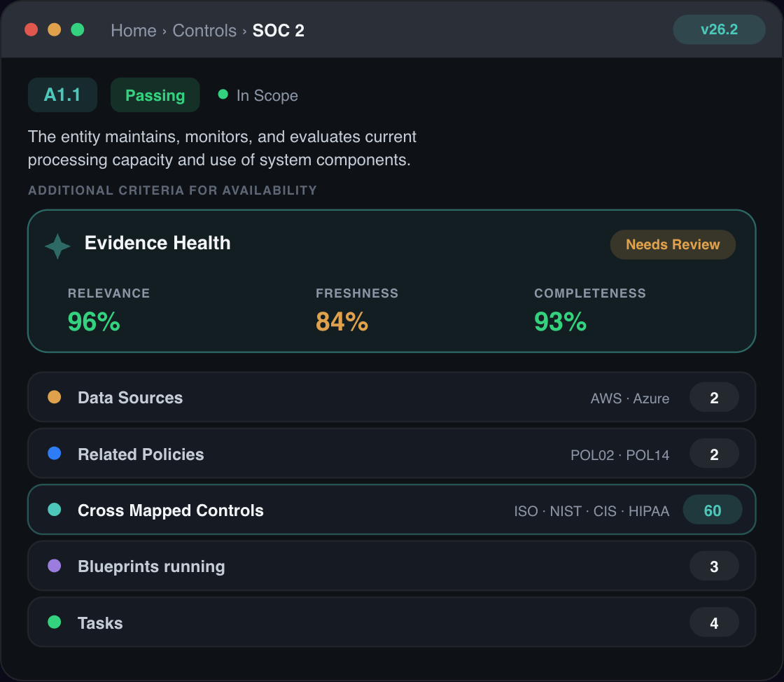Image resolution: width=784 pixels, height=682 pixels.
Task: Click the purple dot beside Blueprints running
Action: [55, 566]
